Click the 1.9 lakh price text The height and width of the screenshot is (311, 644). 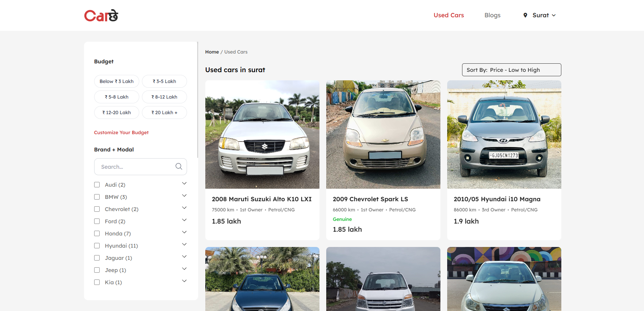(x=466, y=221)
